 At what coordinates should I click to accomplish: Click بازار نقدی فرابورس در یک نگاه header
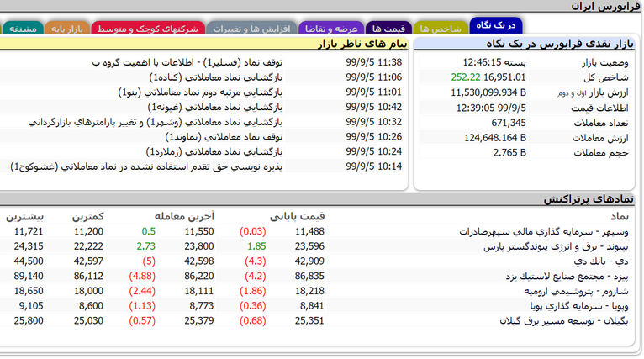click(x=560, y=44)
